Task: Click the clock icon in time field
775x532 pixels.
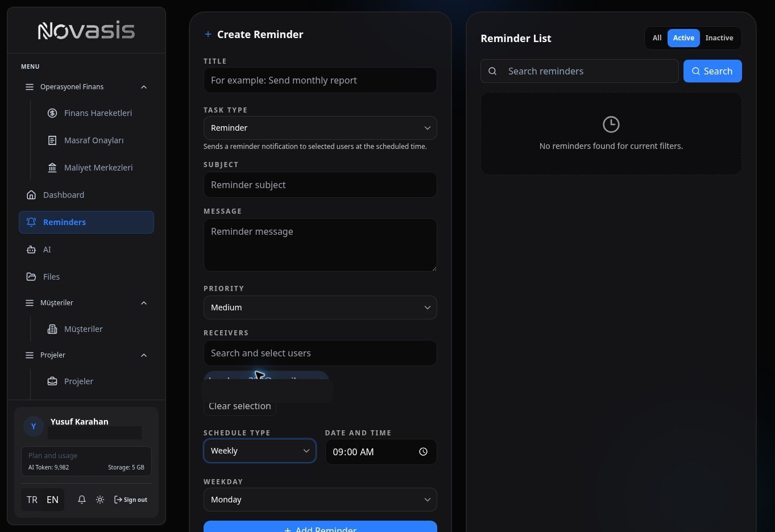Action: tap(423, 452)
